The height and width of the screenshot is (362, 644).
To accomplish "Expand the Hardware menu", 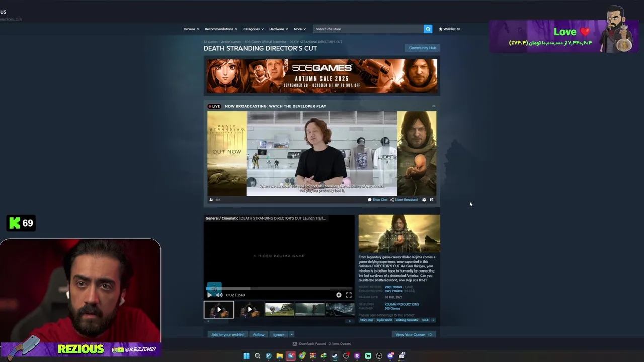I will 278,29.
